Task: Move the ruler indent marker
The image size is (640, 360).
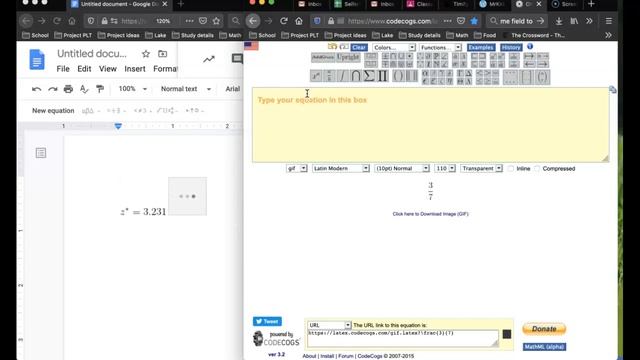Action: click(x=118, y=127)
